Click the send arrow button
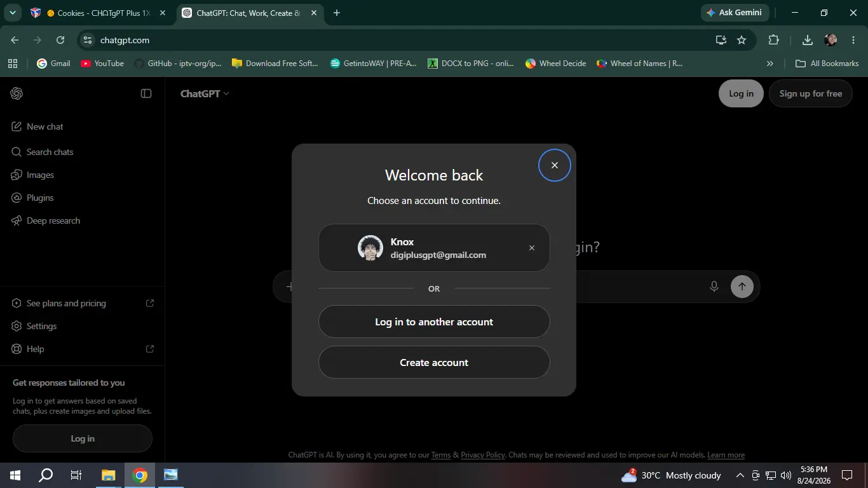Viewport: 868px width, 488px height. coord(742,287)
